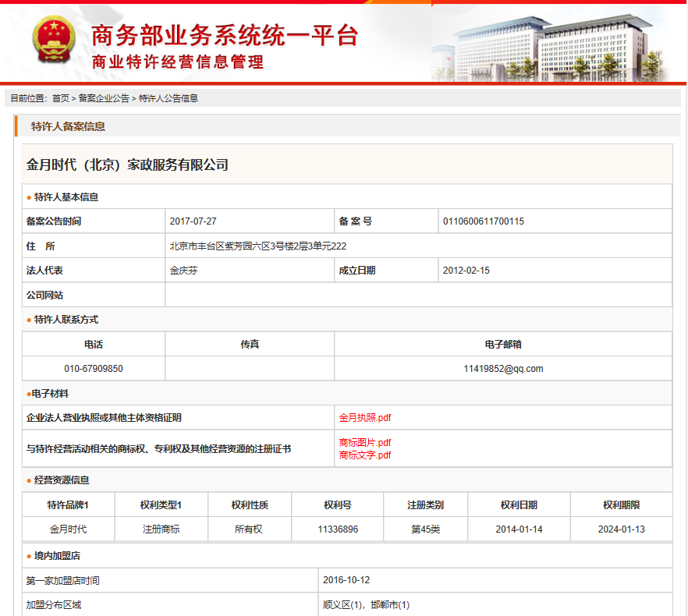This screenshot has height=616, width=688.
Task: Click 加盟分布区域 row label
Action: click(x=54, y=604)
